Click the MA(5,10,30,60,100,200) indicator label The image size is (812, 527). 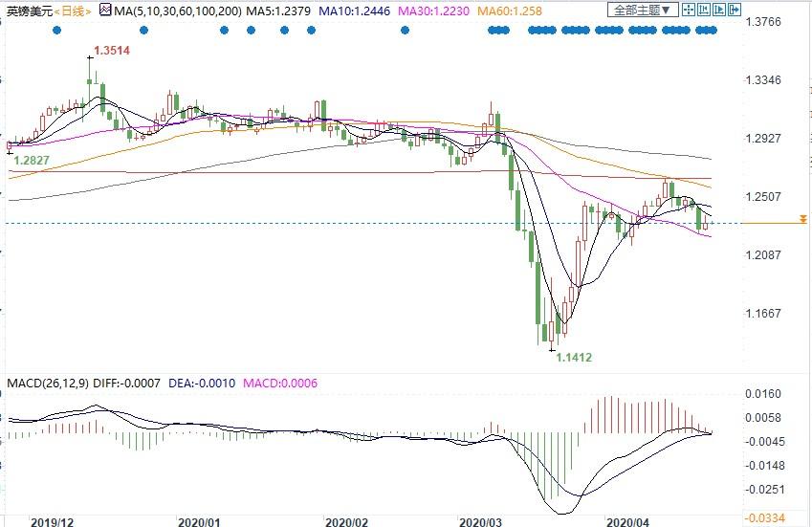coord(179,11)
